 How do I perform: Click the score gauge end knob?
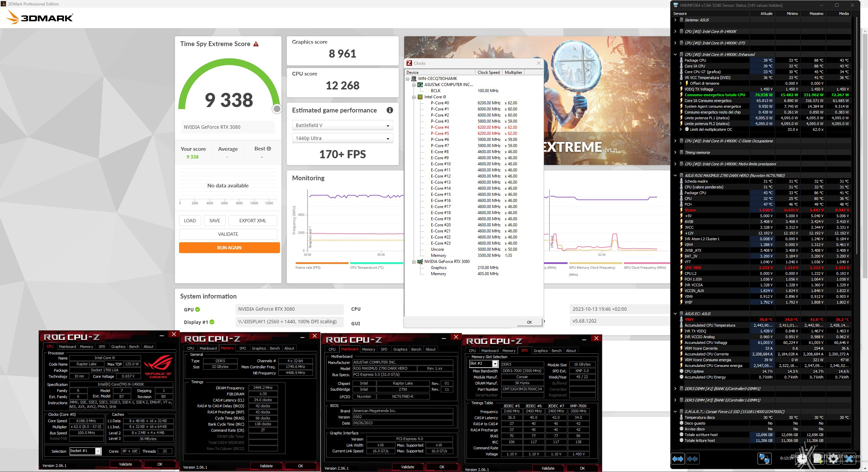277,109
